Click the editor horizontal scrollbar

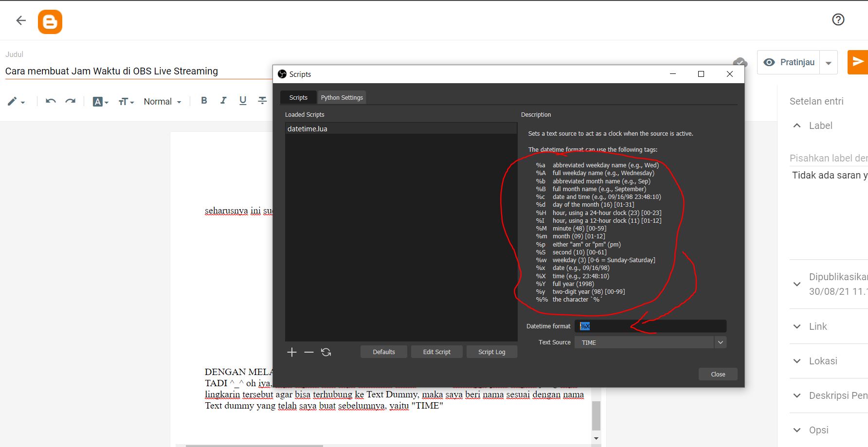pos(254,446)
